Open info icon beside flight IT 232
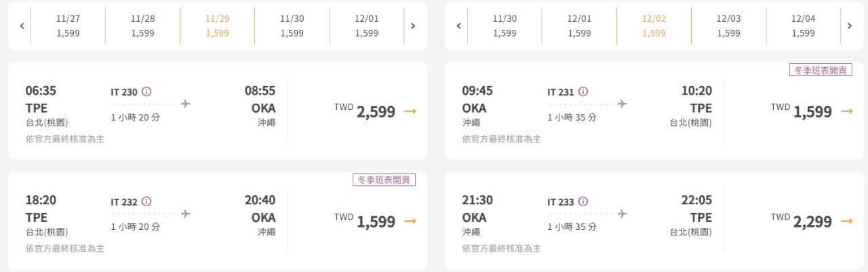The width and height of the screenshot is (868, 272). point(146,201)
